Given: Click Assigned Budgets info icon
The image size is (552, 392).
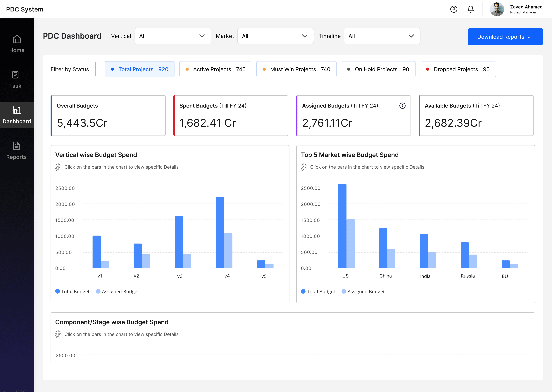Looking at the screenshot, I should (402, 106).
